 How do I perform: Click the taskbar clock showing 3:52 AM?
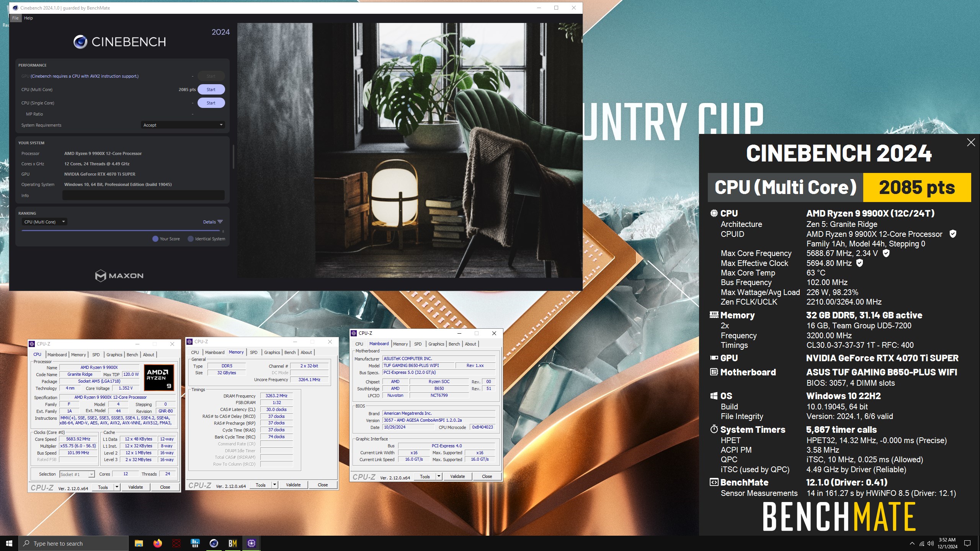(x=947, y=543)
